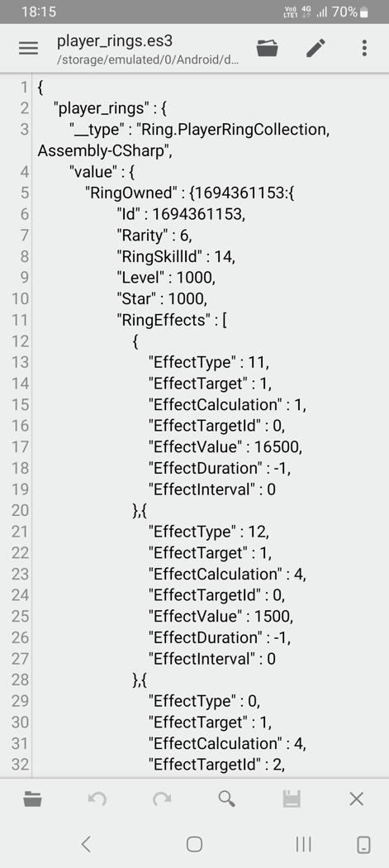This screenshot has width=389, height=868.
Task: Enable edit mode with the pencil icon
Action: 316,48
